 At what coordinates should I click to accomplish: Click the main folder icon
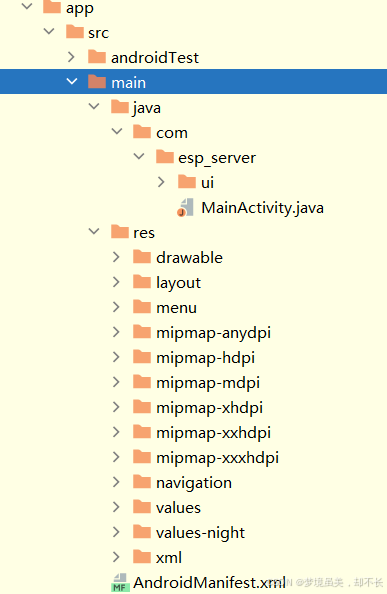(97, 82)
